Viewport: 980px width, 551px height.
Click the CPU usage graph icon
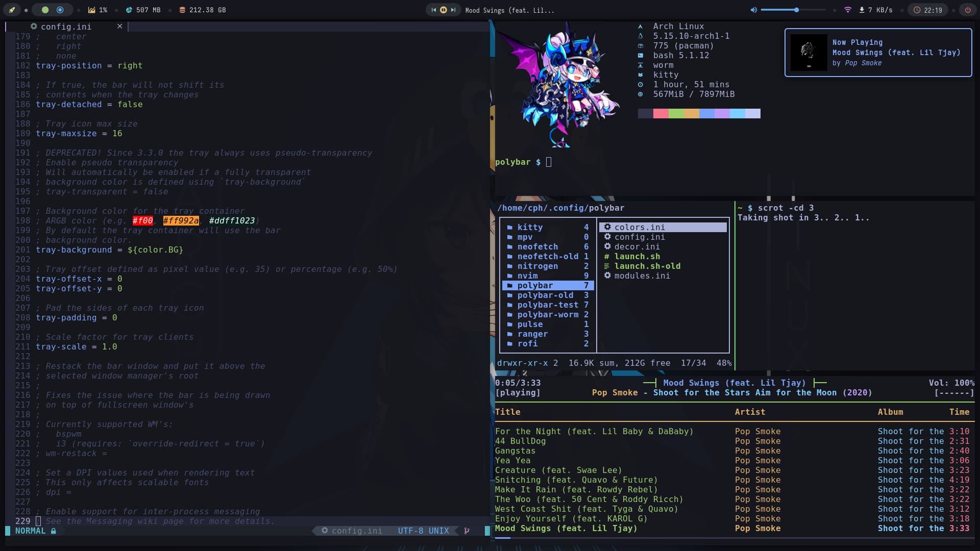coord(91,10)
